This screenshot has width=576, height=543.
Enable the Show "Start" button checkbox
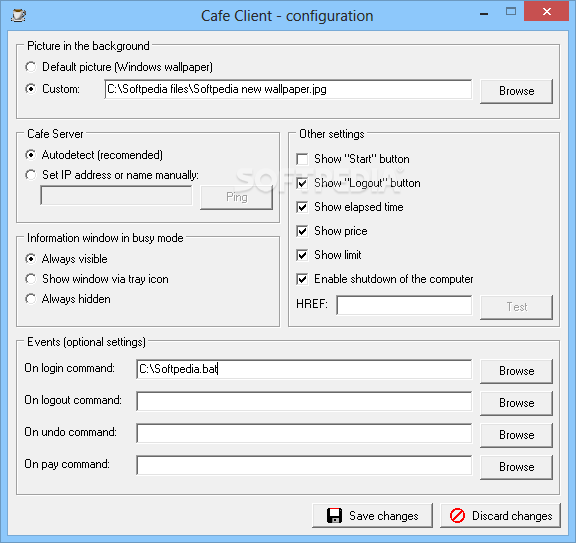pos(302,159)
